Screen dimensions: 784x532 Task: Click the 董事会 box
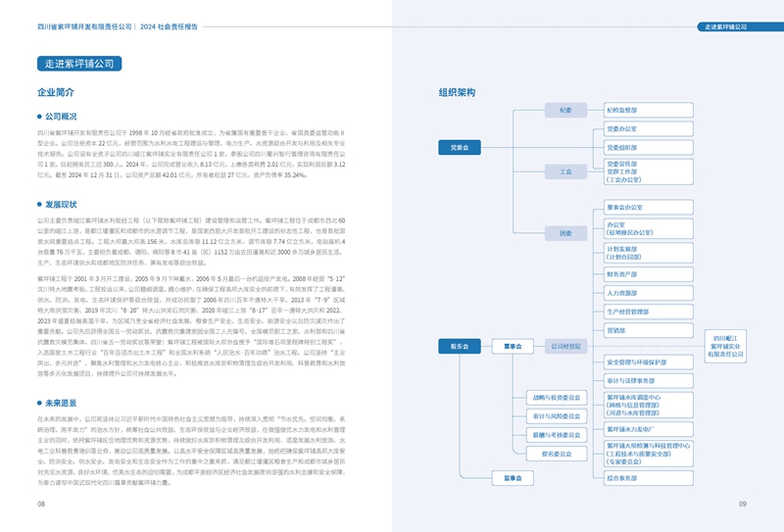point(514,346)
